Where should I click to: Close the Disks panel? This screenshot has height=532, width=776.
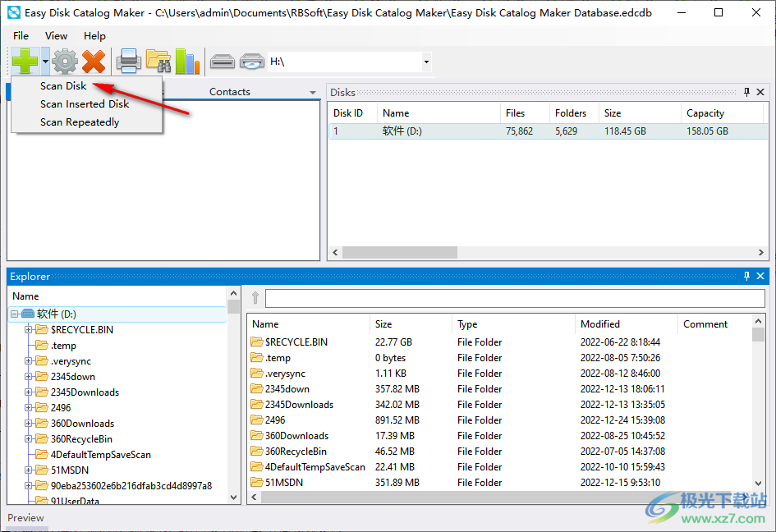[x=760, y=92]
